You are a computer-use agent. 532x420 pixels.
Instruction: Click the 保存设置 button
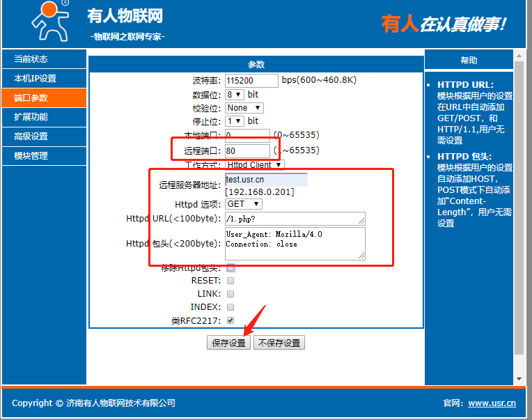[x=228, y=343]
